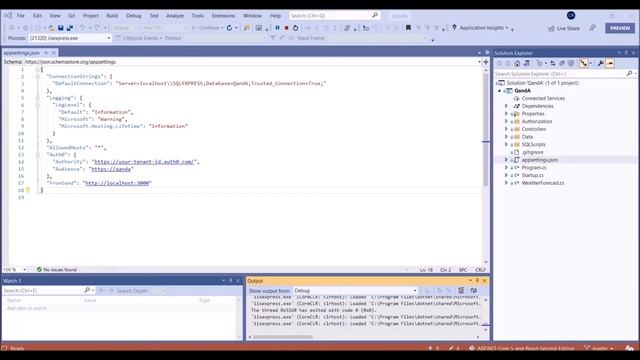Close the appsettings.json tab
Image resolution: width=640 pixels, height=360 pixels.
tap(53, 53)
